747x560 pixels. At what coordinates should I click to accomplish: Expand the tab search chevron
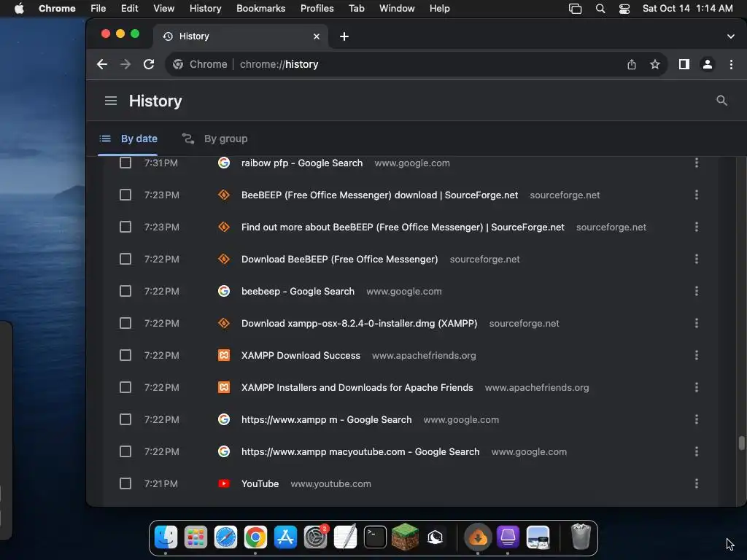[x=731, y=36]
